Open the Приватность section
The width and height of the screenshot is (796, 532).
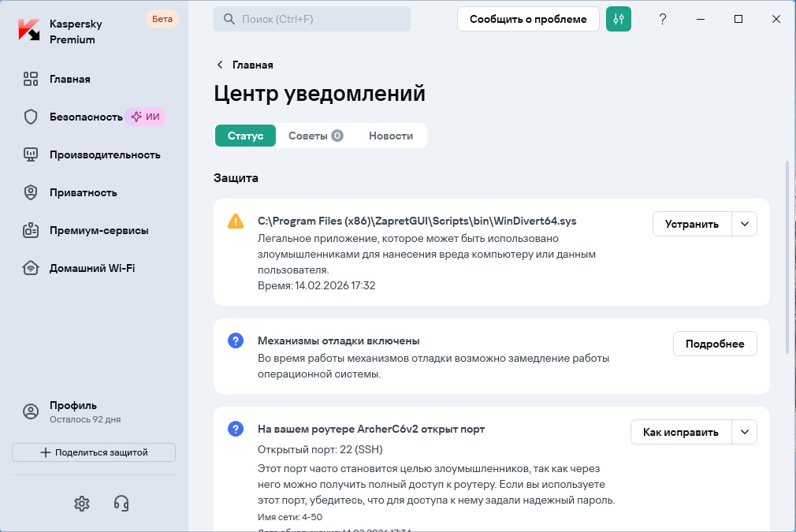(83, 192)
